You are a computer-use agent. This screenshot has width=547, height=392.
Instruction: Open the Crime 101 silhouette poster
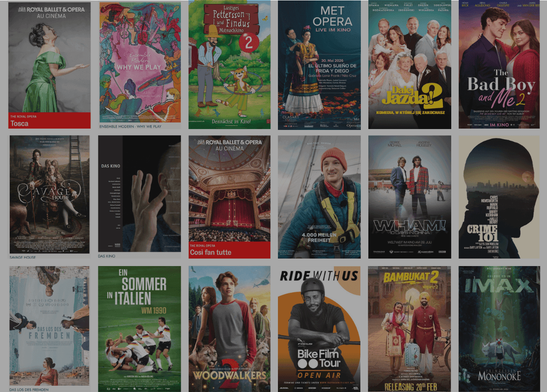pyautogui.click(x=499, y=197)
